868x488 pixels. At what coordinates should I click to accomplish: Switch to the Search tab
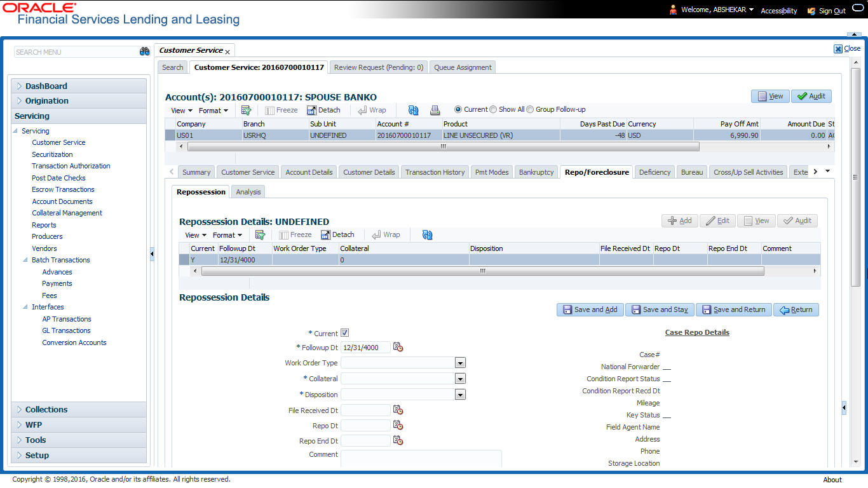(x=173, y=67)
